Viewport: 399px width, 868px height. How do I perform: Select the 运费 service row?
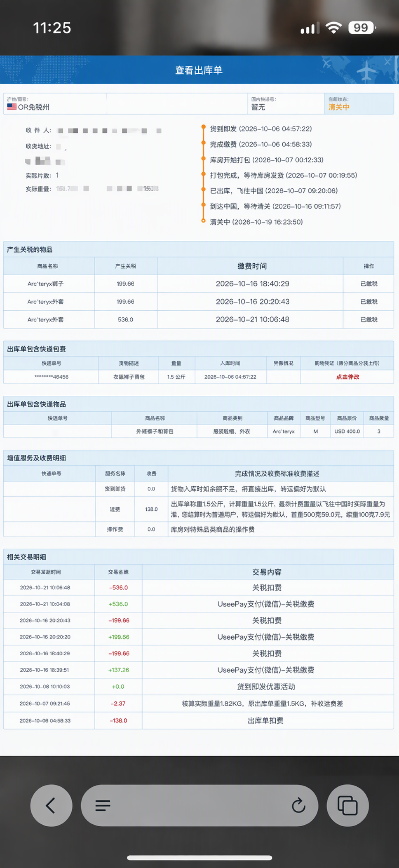(198, 509)
